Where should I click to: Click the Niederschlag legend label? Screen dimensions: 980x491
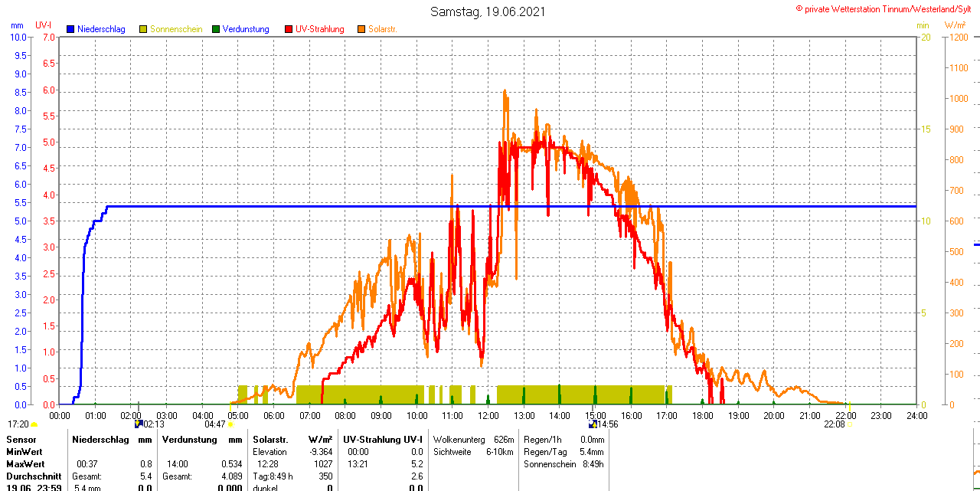pyautogui.click(x=102, y=29)
